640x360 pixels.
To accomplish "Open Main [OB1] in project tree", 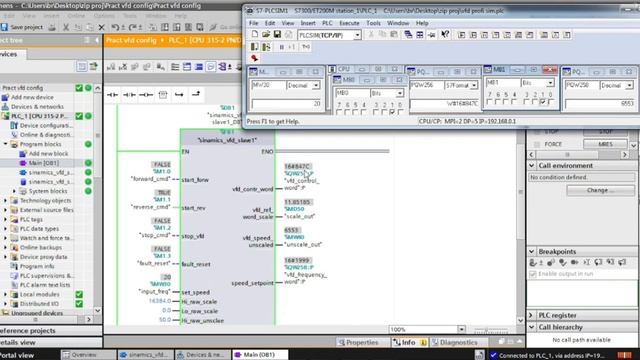I will click(44, 163).
